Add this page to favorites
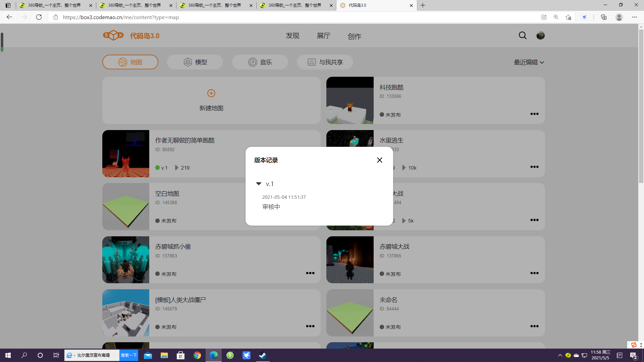Image resolution: width=644 pixels, height=362 pixels. pyautogui.click(x=568, y=17)
